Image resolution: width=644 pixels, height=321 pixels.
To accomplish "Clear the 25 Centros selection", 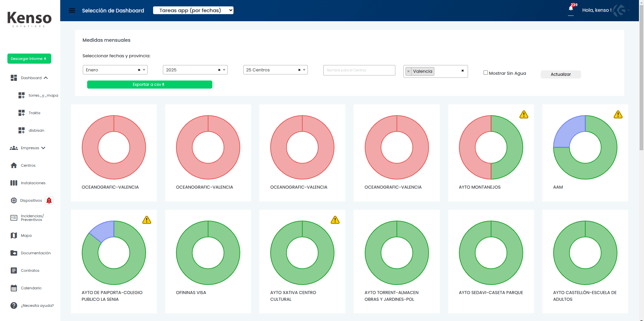I will click(x=299, y=70).
